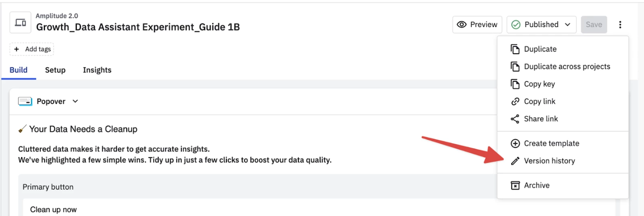
Task: Click the eye icon in Preview
Action: 462,24
